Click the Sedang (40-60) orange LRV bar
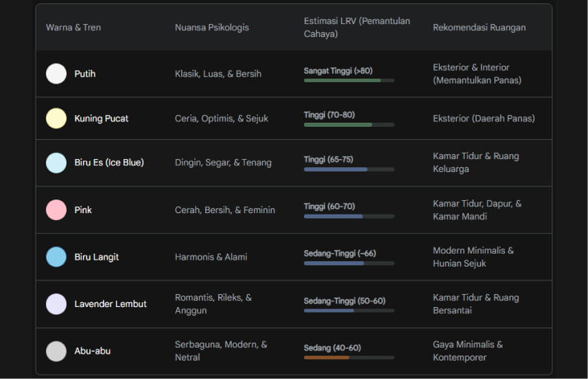Viewport: 588px width, 379px height. 349,358
